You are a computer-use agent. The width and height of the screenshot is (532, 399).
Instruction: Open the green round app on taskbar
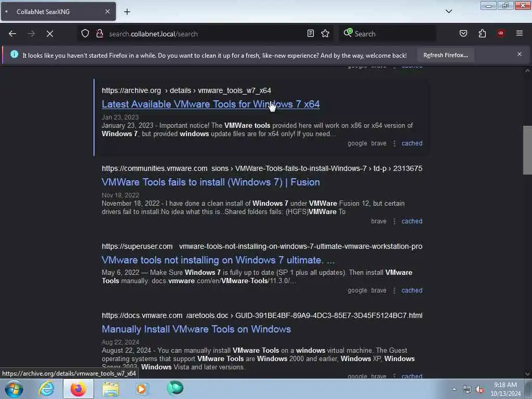[175, 388]
